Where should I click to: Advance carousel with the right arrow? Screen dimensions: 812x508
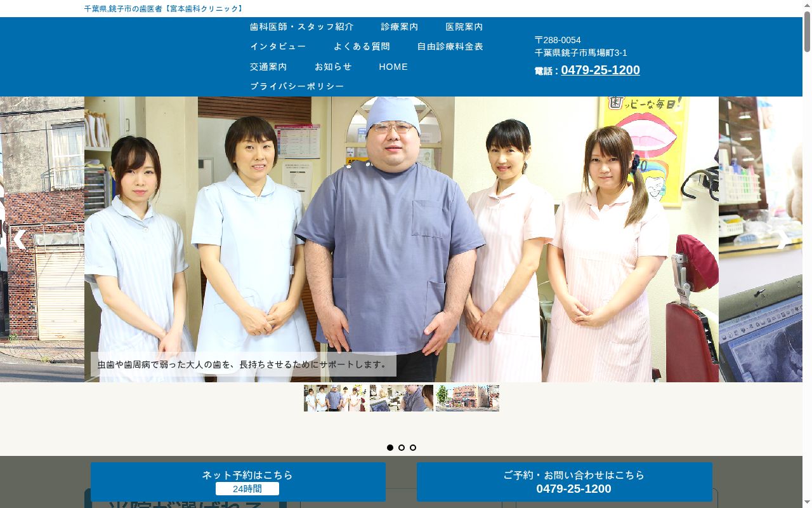tap(783, 239)
